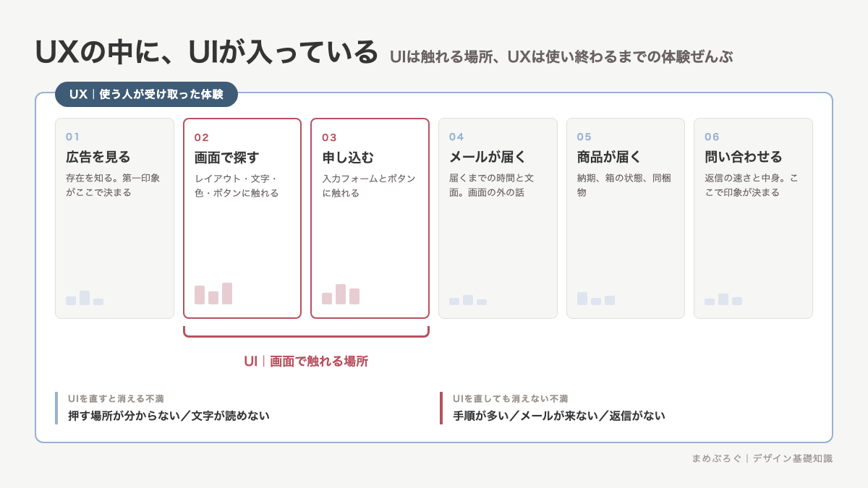Click bar chart icon in 'メールが届く' card

[468, 300]
